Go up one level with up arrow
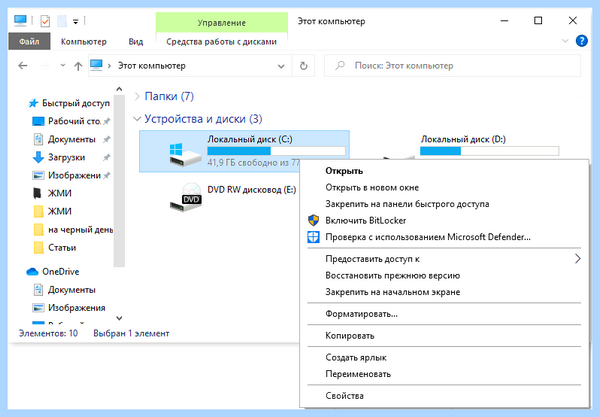 (x=78, y=66)
